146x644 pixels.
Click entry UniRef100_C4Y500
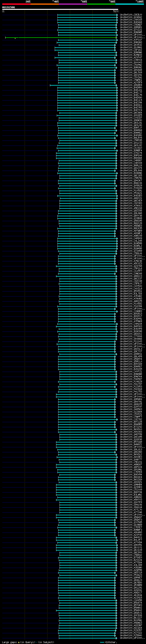point(131,286)
